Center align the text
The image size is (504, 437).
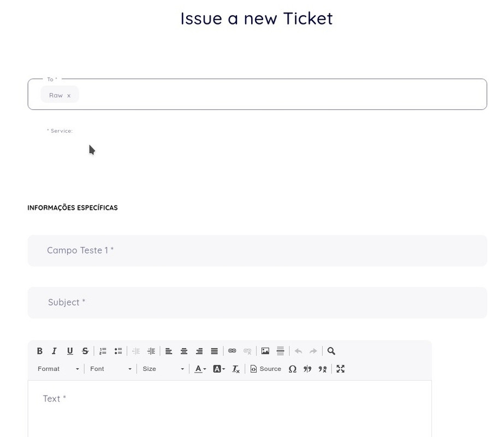[184, 351]
